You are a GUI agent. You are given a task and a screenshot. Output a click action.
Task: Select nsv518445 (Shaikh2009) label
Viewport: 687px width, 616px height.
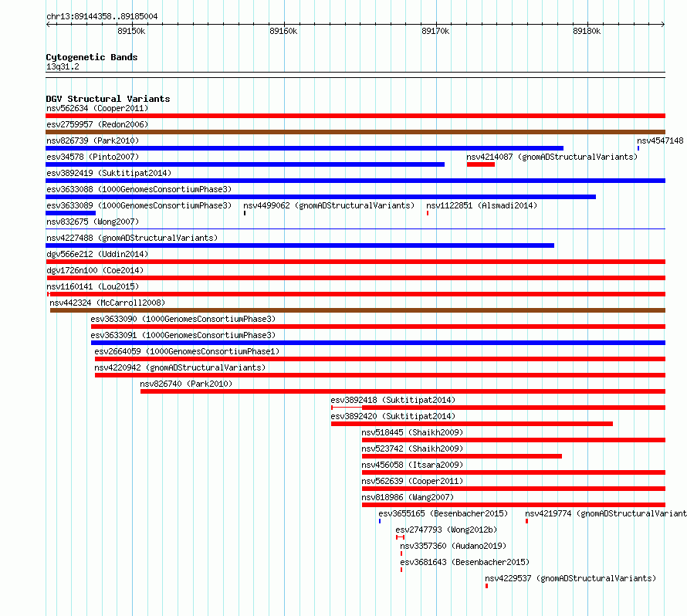click(x=412, y=432)
